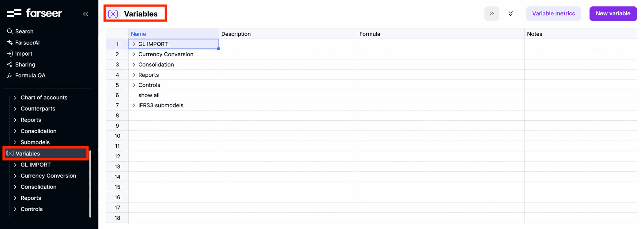
Task: Click the Description cell for GL IMPORT
Action: [x=288, y=44]
